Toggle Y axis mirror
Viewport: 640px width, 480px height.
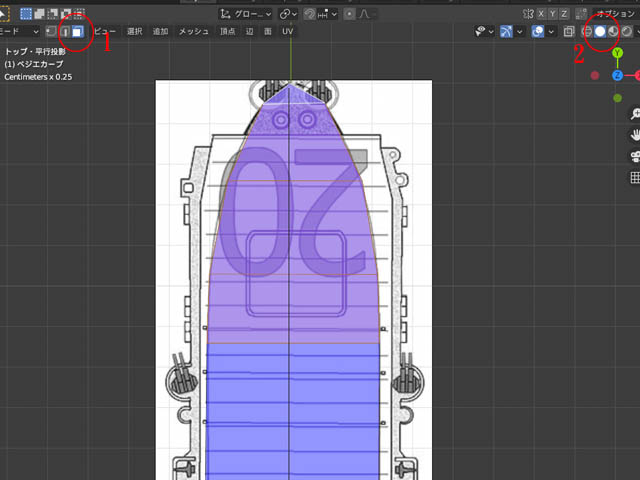(x=553, y=14)
